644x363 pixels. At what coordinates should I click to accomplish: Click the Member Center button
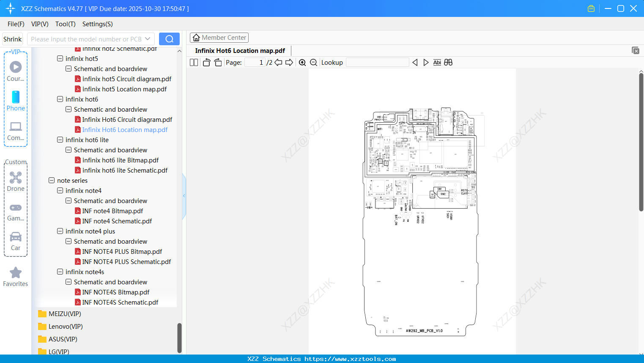pyautogui.click(x=219, y=37)
